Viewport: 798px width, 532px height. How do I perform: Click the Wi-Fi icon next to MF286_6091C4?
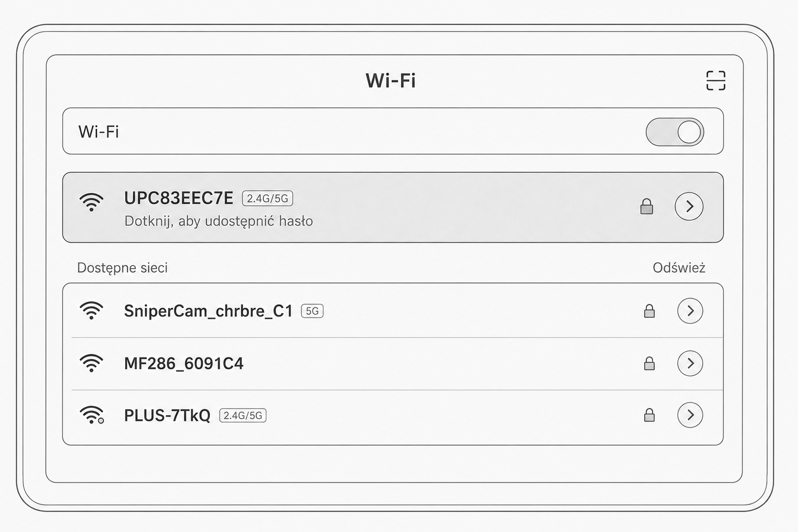click(91, 363)
